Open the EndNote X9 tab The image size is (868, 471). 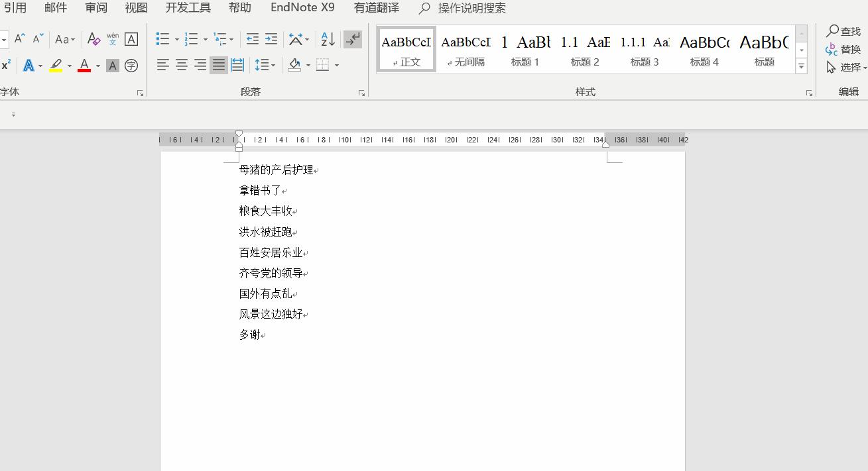[x=302, y=7]
